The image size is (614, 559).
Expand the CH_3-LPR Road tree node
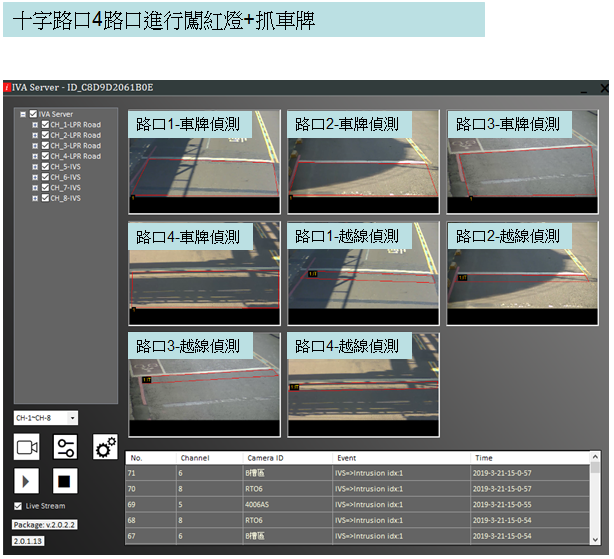click(x=35, y=146)
